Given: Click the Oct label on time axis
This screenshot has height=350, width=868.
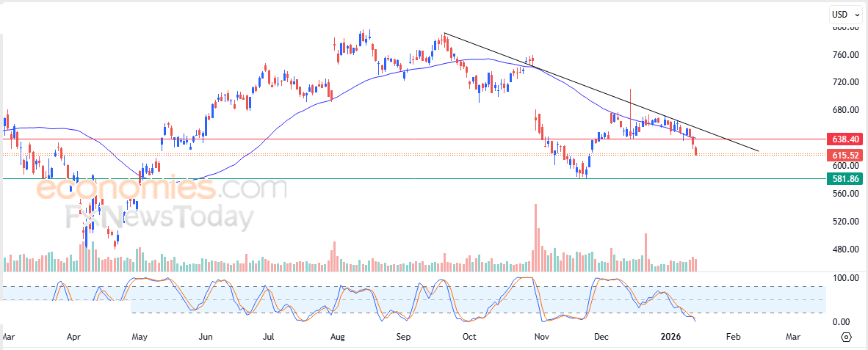Looking at the screenshot, I should [x=469, y=336].
